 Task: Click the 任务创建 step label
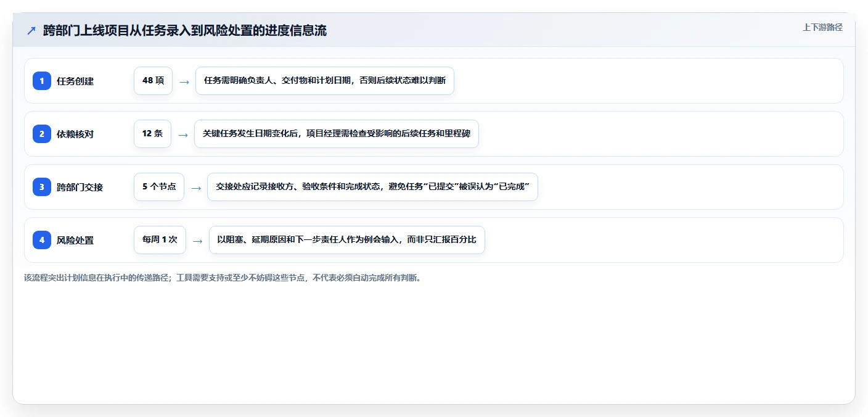tap(75, 81)
